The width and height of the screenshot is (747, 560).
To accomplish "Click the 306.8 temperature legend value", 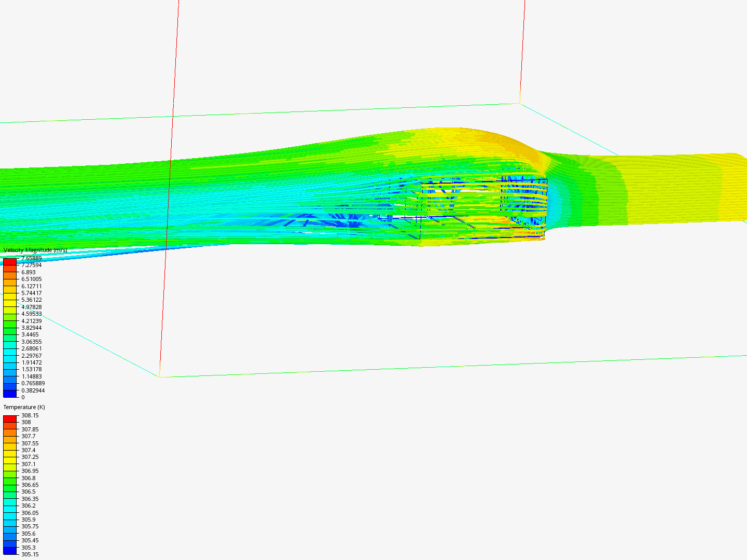I will coord(28,479).
